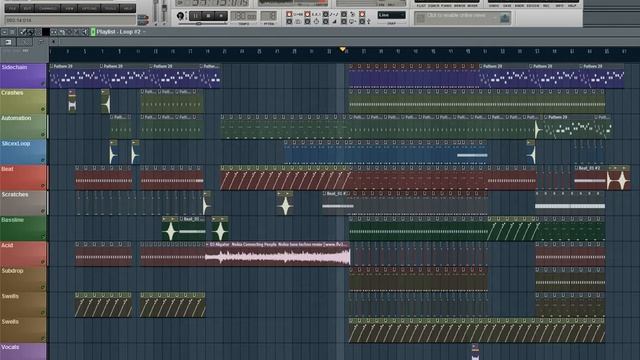640x360 pixels.
Task: Toggle multilink to controllers switch
Action: [x=362, y=22]
